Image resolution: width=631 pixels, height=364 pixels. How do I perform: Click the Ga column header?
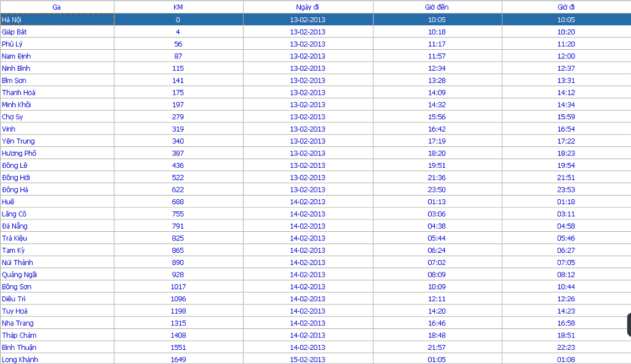pos(57,7)
